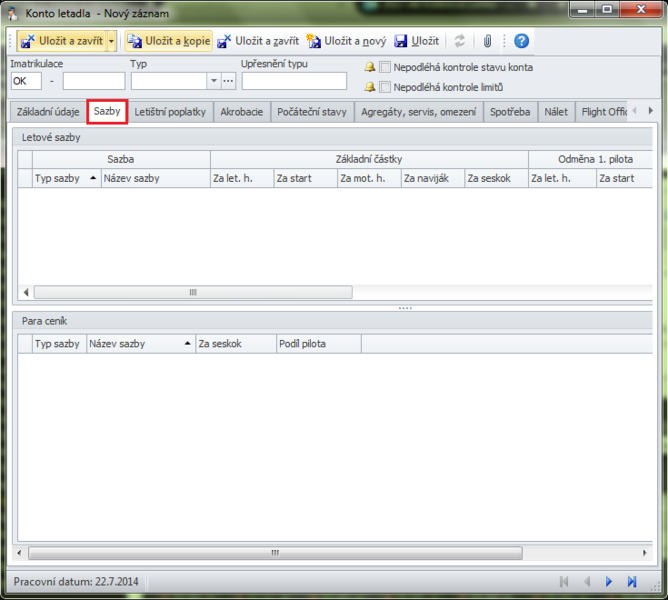Open attachments via the paperclip icon
The image size is (668, 600).
[x=488, y=41]
